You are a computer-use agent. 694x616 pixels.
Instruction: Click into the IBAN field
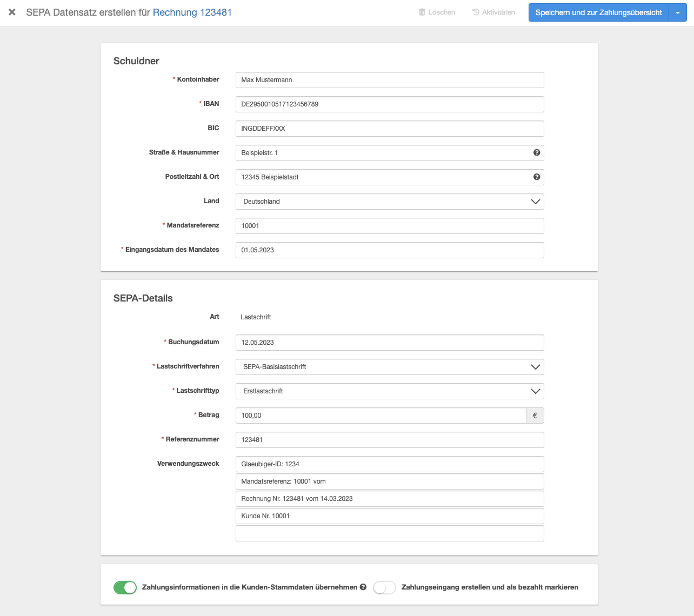pyautogui.click(x=389, y=104)
